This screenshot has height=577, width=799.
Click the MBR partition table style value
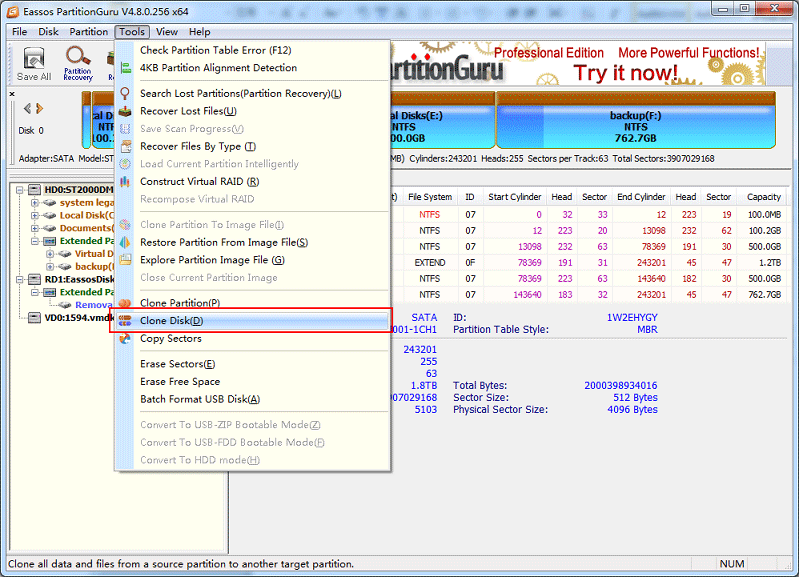click(x=647, y=330)
